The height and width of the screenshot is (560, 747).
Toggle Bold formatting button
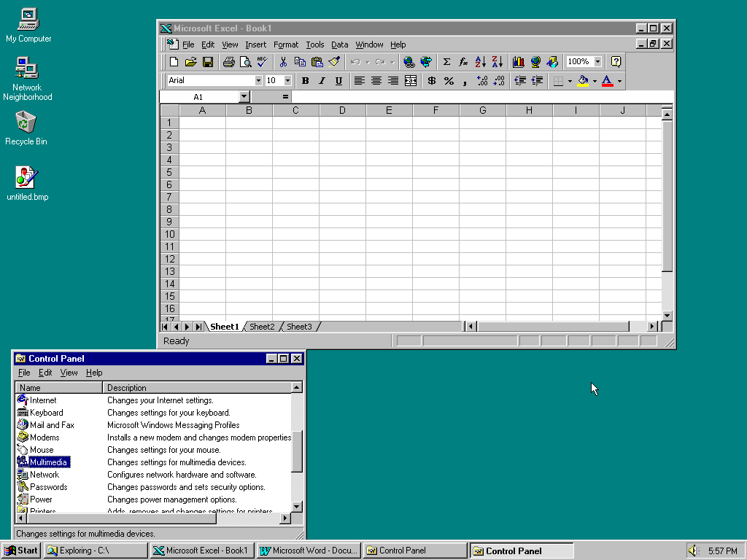306,81
